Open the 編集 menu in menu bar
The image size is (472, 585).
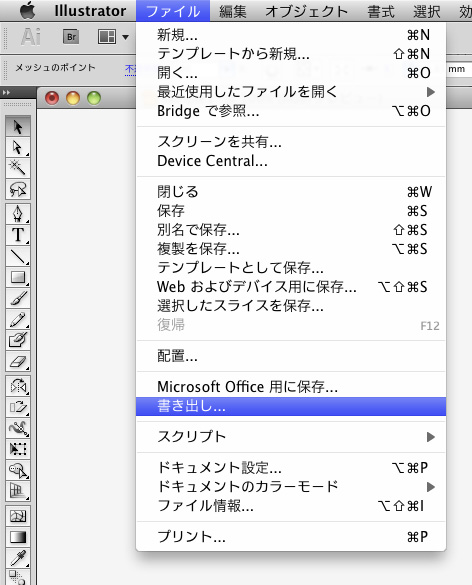pyautogui.click(x=232, y=11)
